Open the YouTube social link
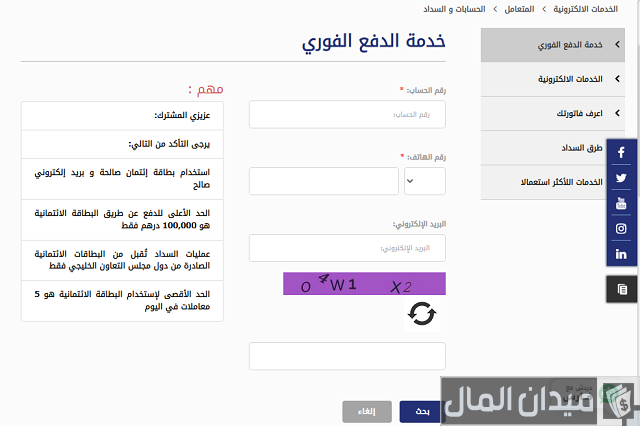Screen dimensions: 640x426 pyautogui.click(x=621, y=203)
